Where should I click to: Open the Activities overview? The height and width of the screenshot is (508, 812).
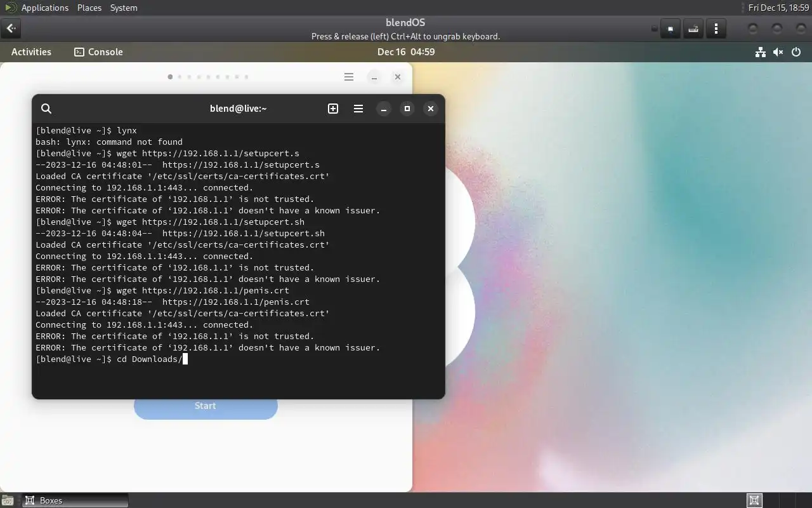[31, 52]
